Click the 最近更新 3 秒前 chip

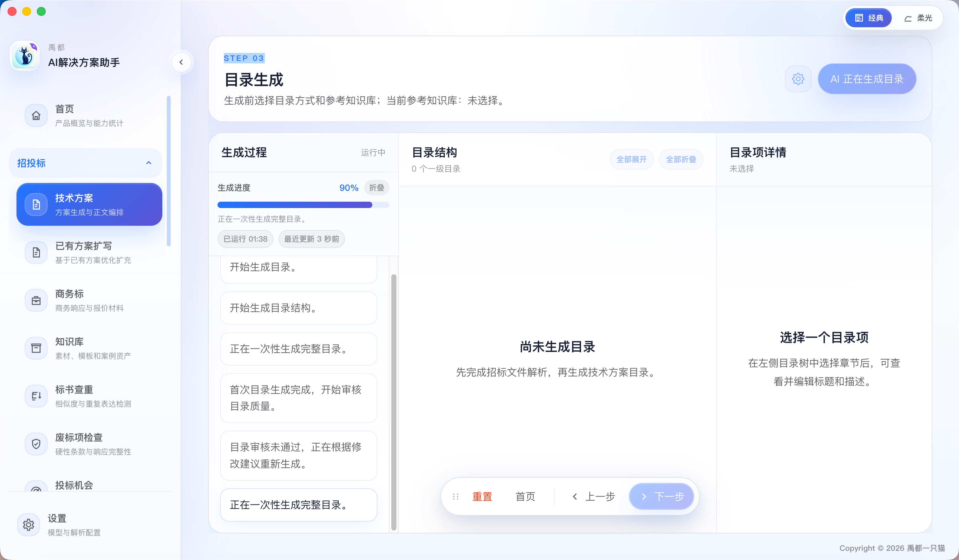point(311,239)
